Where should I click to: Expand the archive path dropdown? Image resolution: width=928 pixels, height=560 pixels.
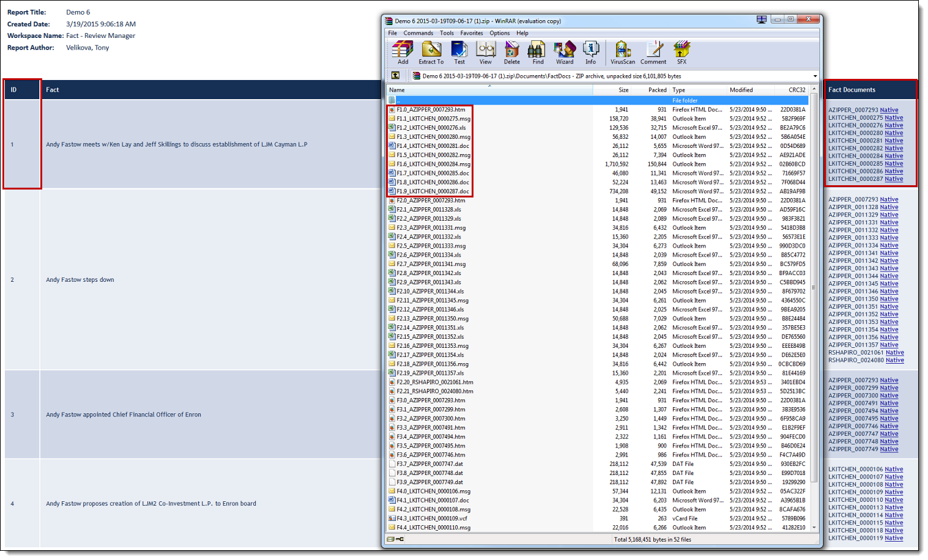[815, 76]
